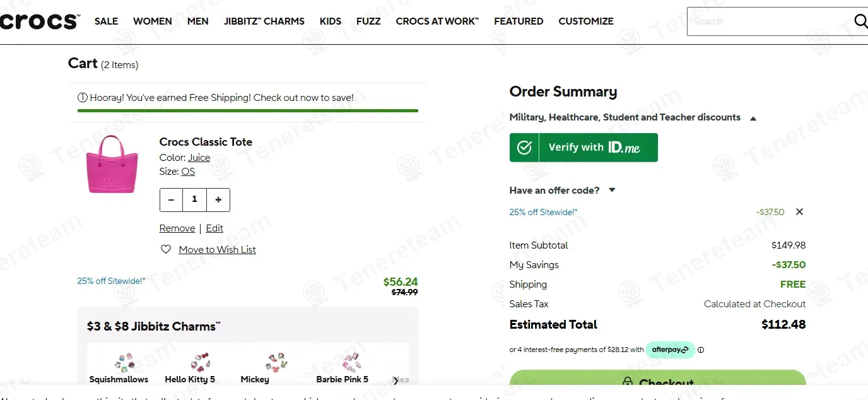The image size is (868, 400).
Task: Open the JIBBITZ CHARMS menu
Action: 264,21
